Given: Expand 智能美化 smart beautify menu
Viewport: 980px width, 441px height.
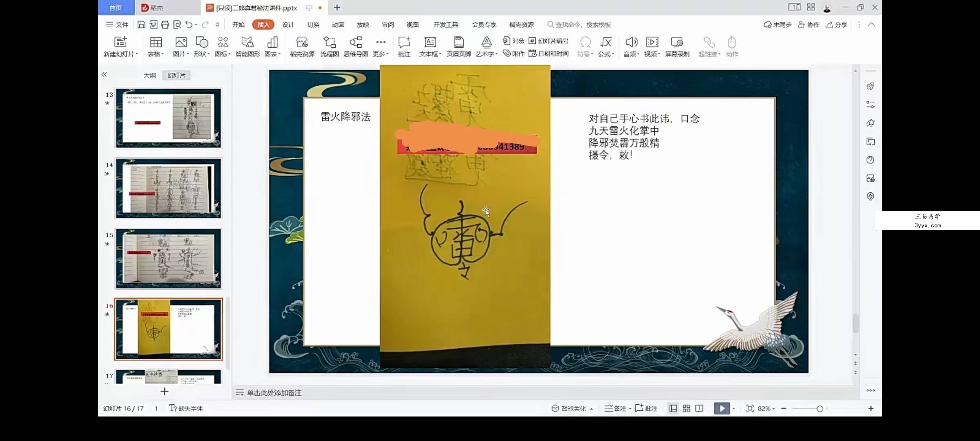Looking at the screenshot, I should click(x=572, y=408).
